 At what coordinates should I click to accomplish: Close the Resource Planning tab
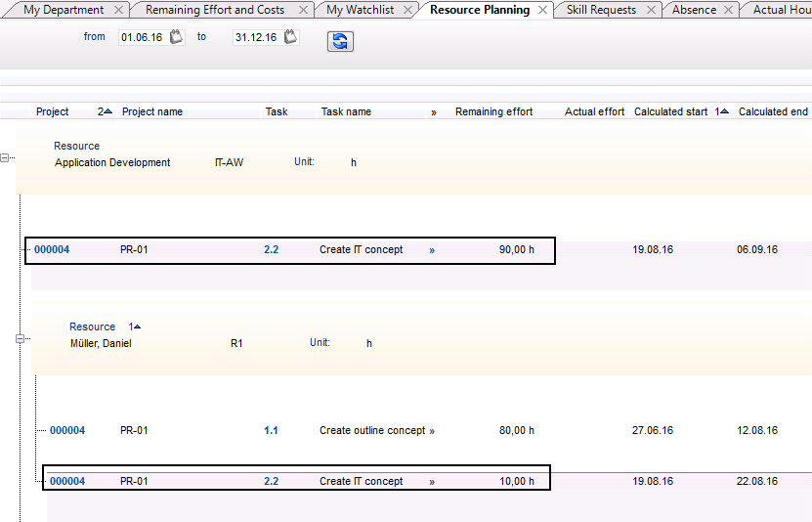[542, 10]
